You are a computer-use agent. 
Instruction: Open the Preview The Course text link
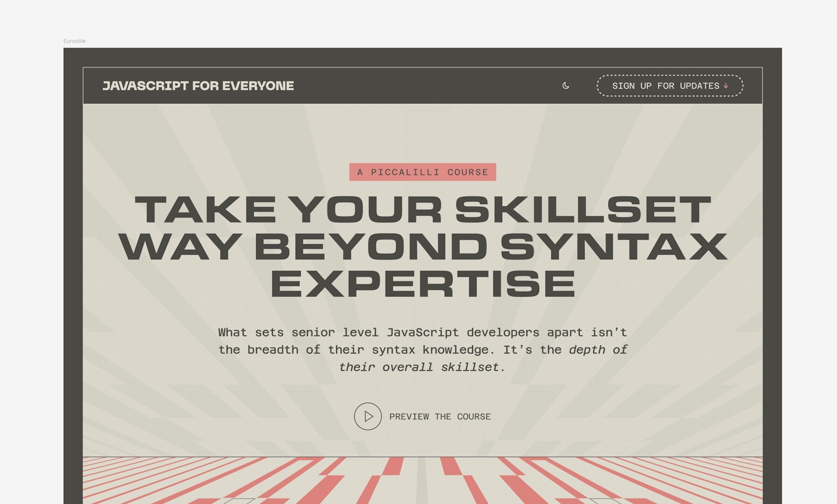pyautogui.click(x=440, y=416)
